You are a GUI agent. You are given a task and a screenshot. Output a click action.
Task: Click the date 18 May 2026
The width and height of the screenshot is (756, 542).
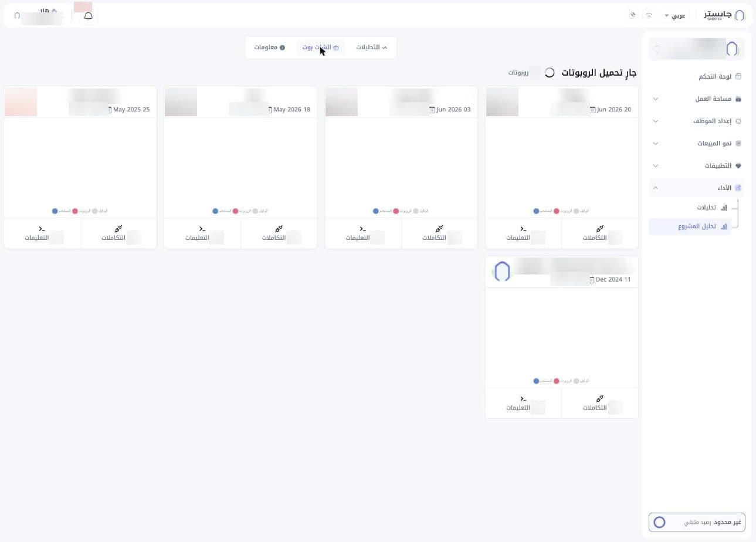292,110
